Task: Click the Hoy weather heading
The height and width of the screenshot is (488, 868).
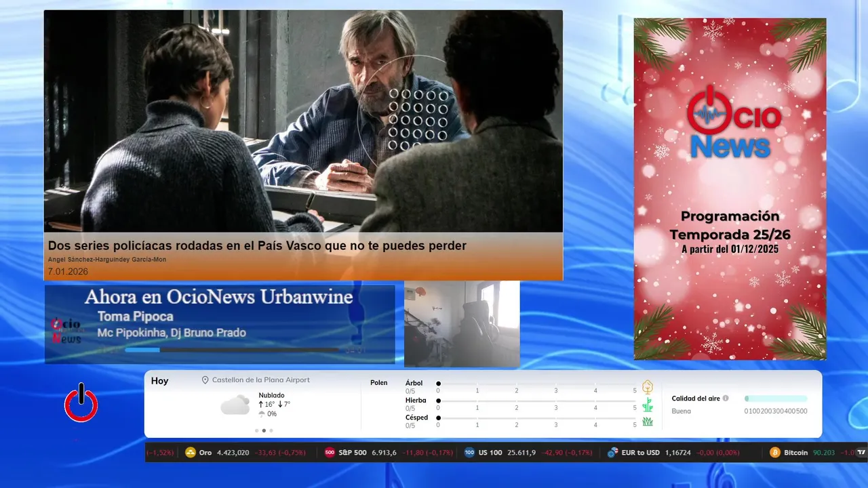Action: click(x=159, y=381)
